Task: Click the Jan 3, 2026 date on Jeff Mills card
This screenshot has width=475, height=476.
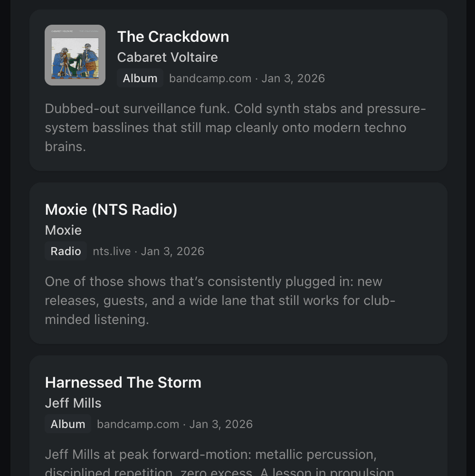Action: pyautogui.click(x=220, y=424)
